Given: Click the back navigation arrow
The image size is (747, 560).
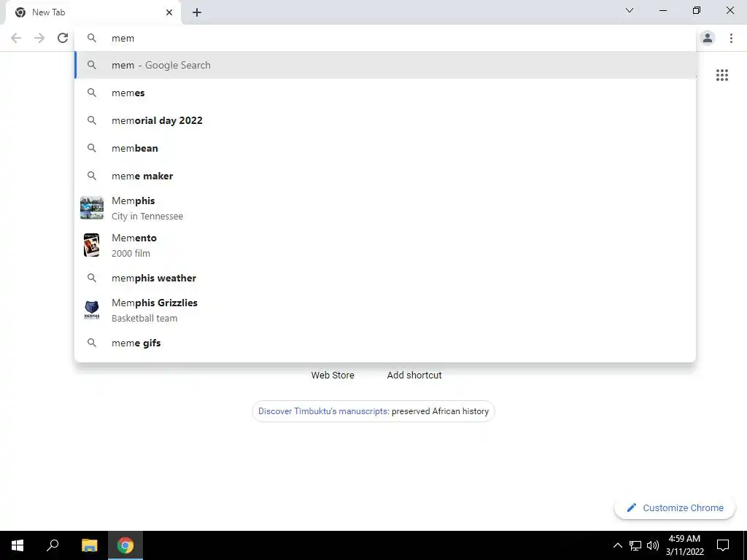Looking at the screenshot, I should 16,38.
